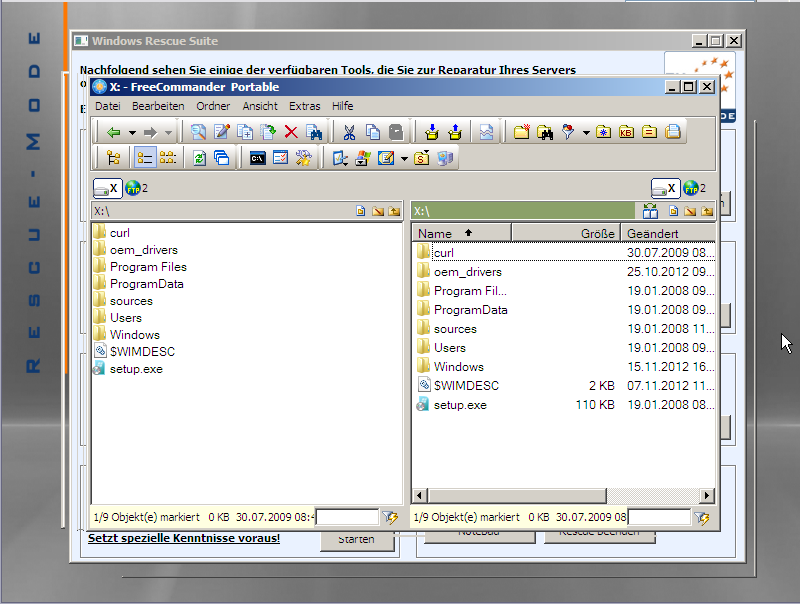Toggle the folder tree view icon

[113, 158]
